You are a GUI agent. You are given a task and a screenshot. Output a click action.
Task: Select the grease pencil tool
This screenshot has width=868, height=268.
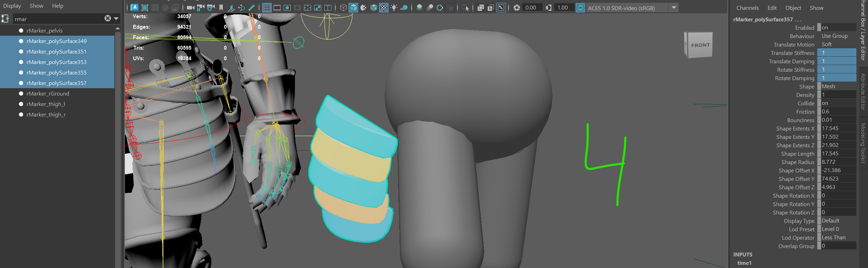252,8
